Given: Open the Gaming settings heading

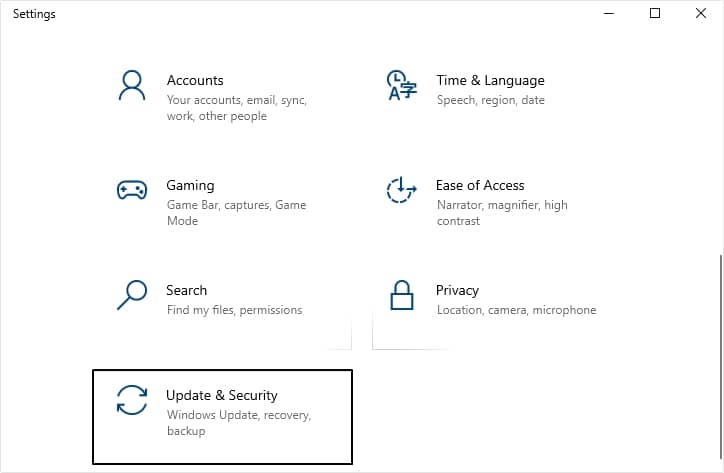Looking at the screenshot, I should click(190, 185).
